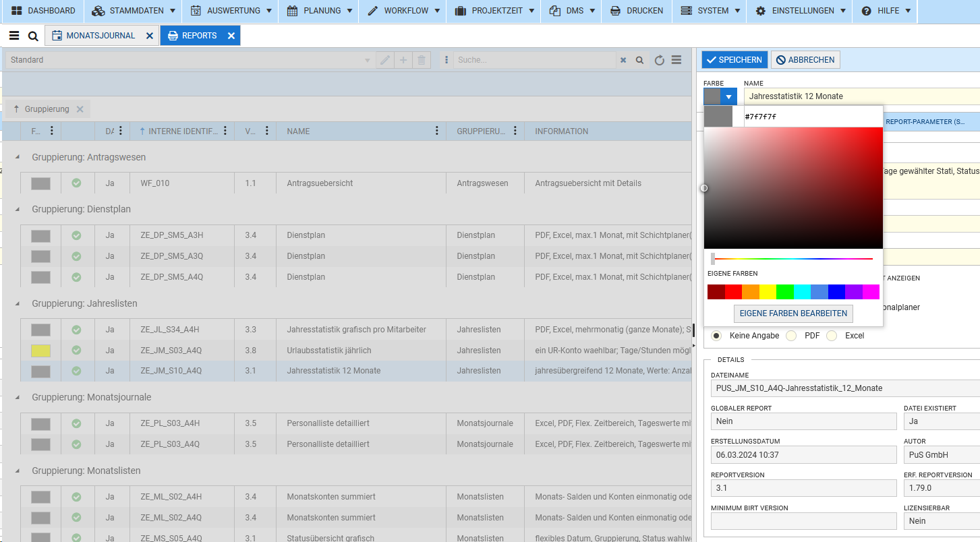Open the hamburger menu icon

(x=14, y=36)
